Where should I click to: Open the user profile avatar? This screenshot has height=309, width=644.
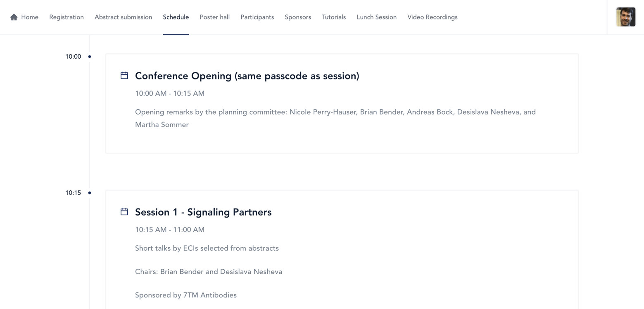pos(625,17)
